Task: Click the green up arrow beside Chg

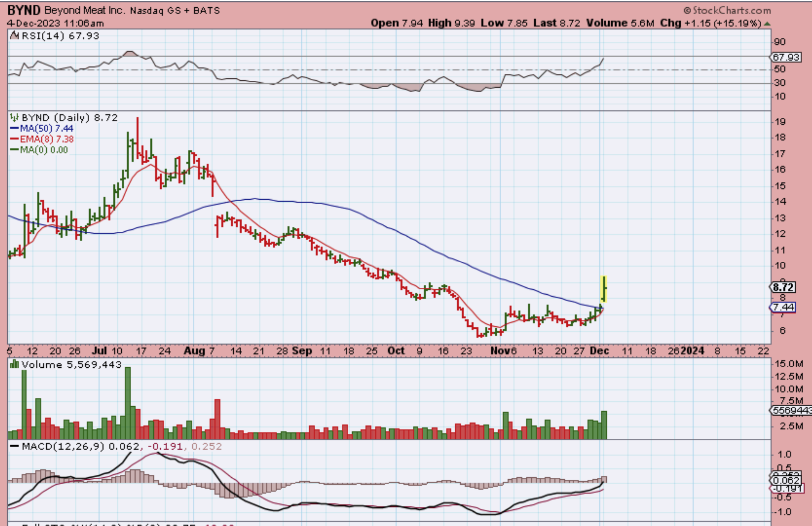Action: coord(767,24)
